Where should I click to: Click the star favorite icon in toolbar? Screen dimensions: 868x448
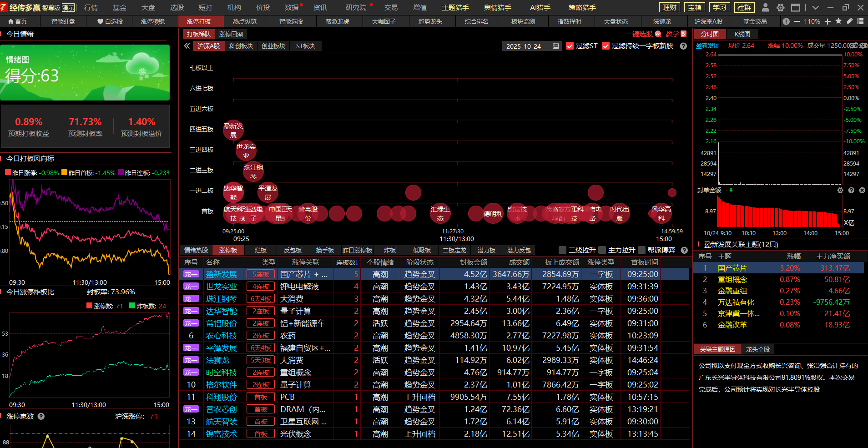tap(838, 21)
